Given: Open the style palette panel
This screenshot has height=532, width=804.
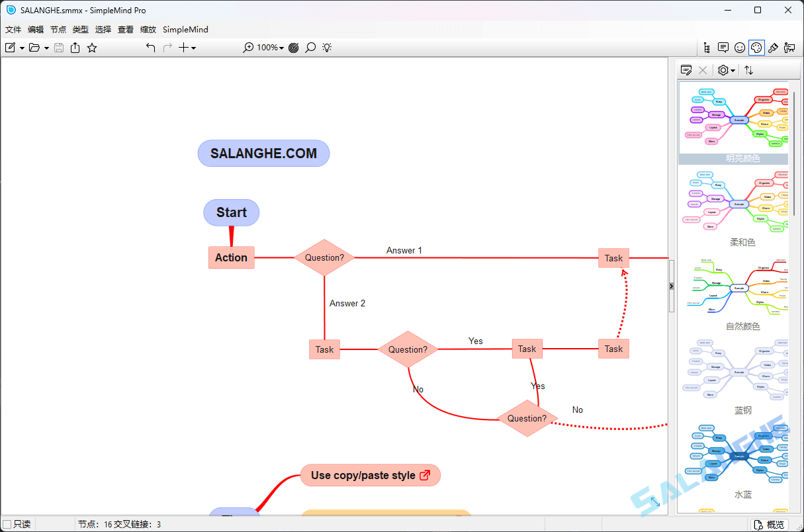Looking at the screenshot, I should click(756, 47).
